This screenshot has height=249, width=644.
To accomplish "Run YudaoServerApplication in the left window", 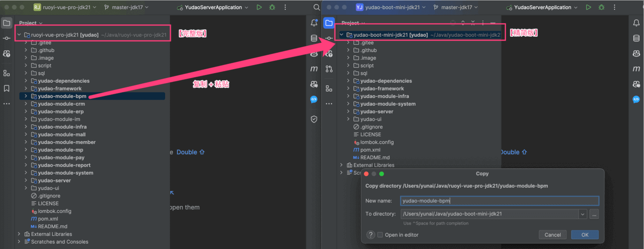I will (259, 7).
